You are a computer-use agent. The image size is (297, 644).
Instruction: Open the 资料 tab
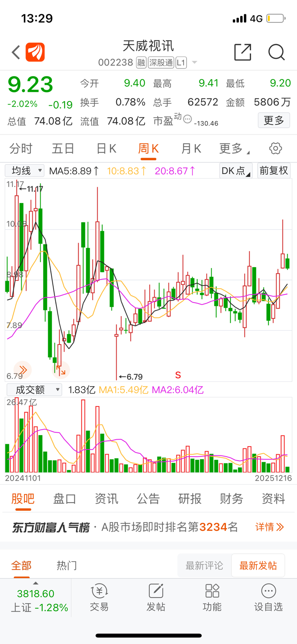click(x=273, y=498)
